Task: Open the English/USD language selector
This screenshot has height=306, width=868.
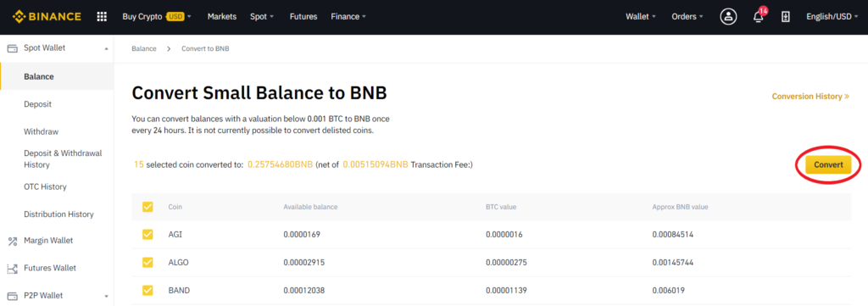Action: 832,17
